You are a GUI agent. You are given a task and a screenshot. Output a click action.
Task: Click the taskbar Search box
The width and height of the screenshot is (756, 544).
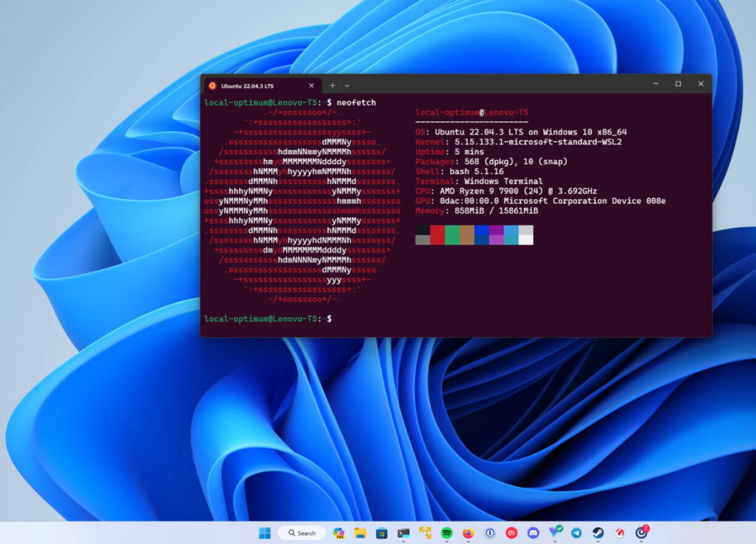[x=302, y=533]
